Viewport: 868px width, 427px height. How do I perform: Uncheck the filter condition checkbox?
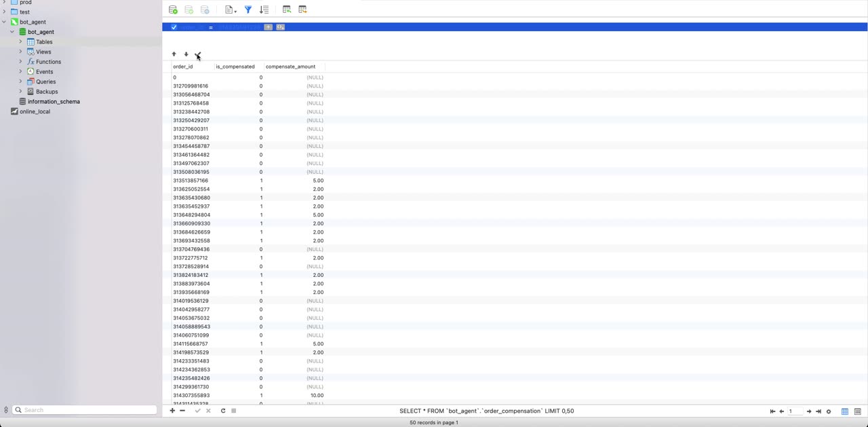coord(174,27)
